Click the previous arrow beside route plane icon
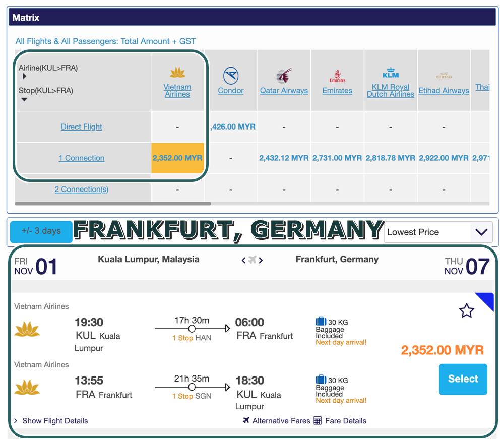Viewport: 504px width, 440px height. pyautogui.click(x=243, y=260)
